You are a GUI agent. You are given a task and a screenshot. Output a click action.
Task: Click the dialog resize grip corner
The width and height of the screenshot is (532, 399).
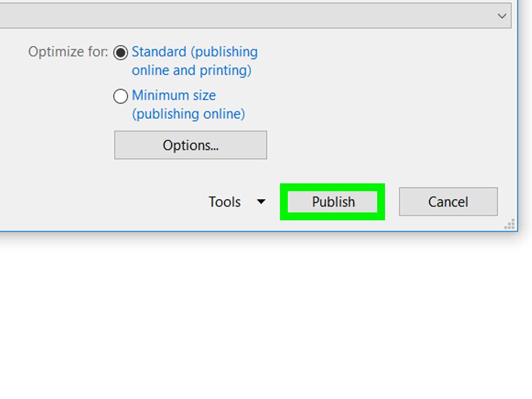[x=509, y=224]
